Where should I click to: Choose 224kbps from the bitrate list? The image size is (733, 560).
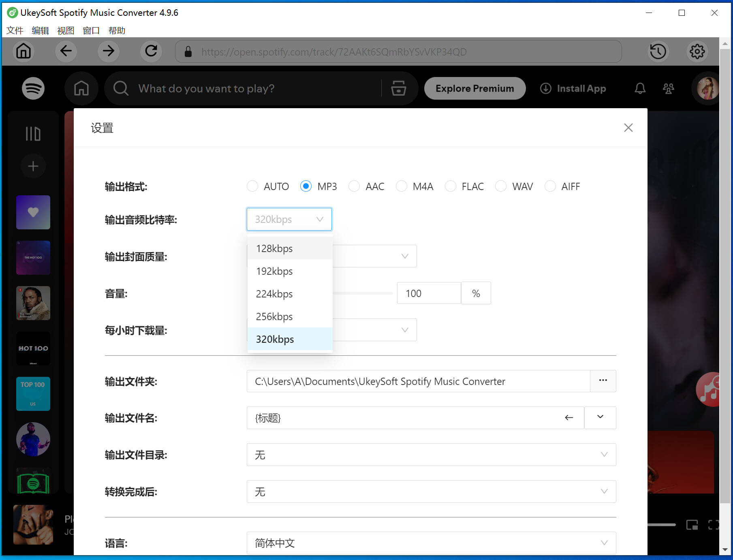click(x=290, y=294)
